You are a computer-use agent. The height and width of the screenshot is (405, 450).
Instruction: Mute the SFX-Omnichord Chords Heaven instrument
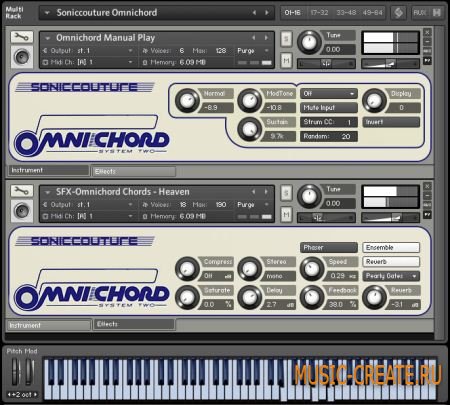coord(286,215)
